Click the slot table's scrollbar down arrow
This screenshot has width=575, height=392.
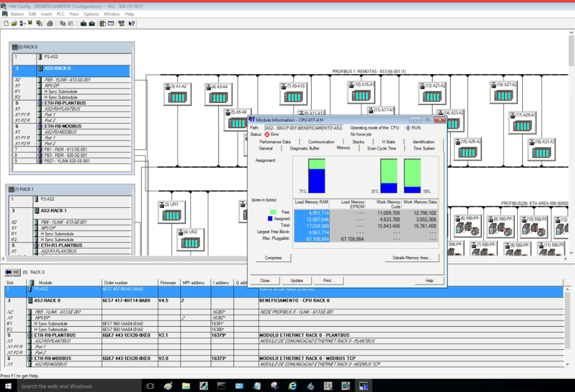pyautogui.click(x=568, y=364)
